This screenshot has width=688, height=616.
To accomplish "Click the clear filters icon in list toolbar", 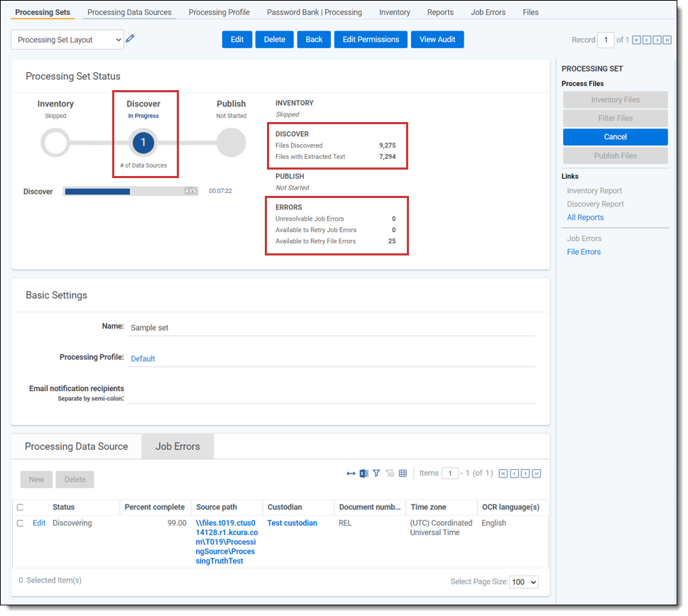I will pos(390,473).
